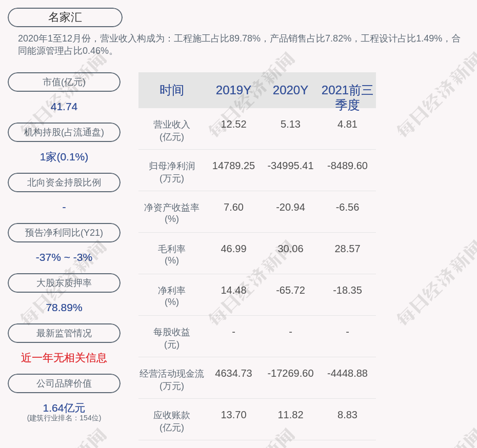Click the 应收账款(亿元) row label
477x448 pixels.
click(x=172, y=421)
